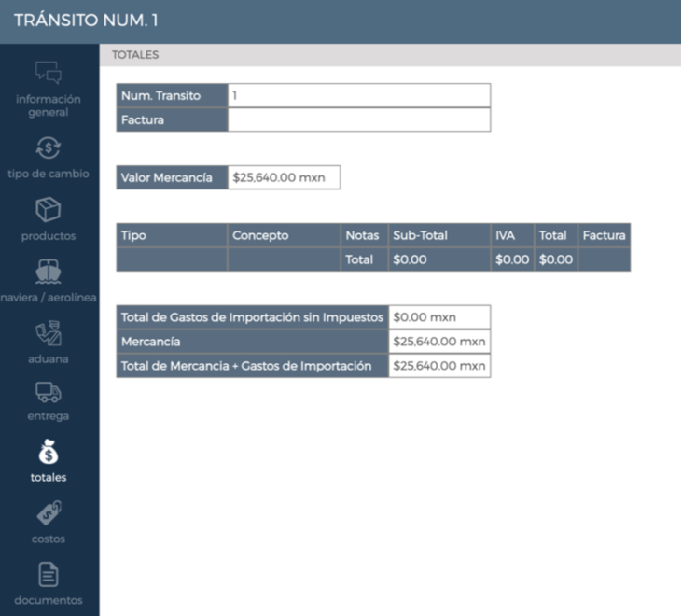682x616 pixels.
Task: Click the TRÁNSITO NUM. 1 page title
Action: [x=86, y=21]
